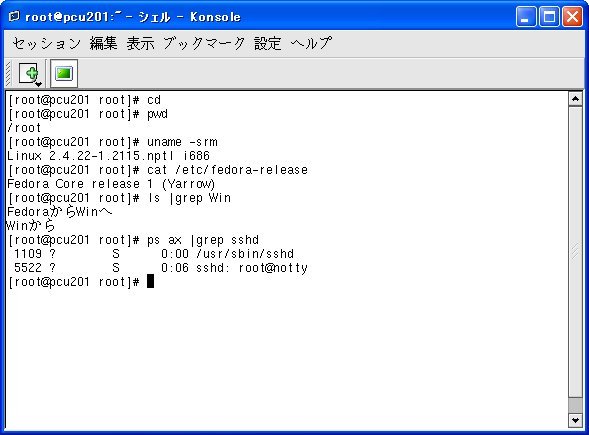Click the root@pcu201 title bar
Screen dimensions: 589x435
tap(263, 17)
